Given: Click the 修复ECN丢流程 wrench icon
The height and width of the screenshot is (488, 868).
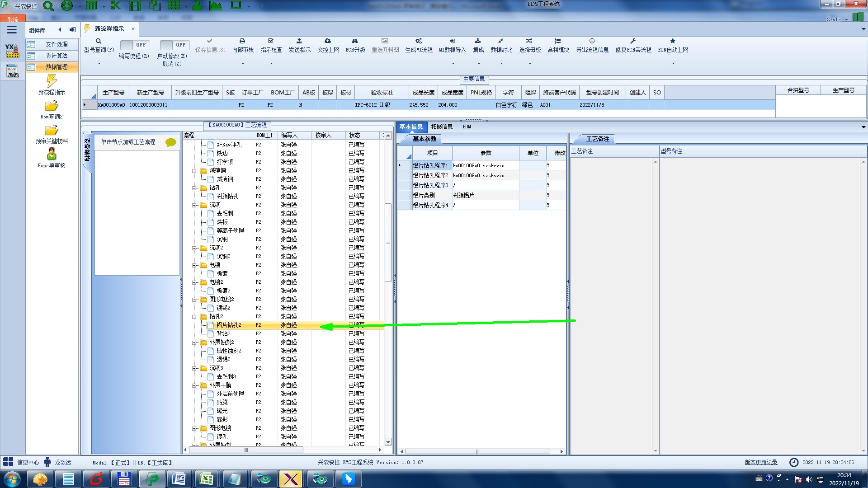Looking at the screenshot, I should coord(633,41).
